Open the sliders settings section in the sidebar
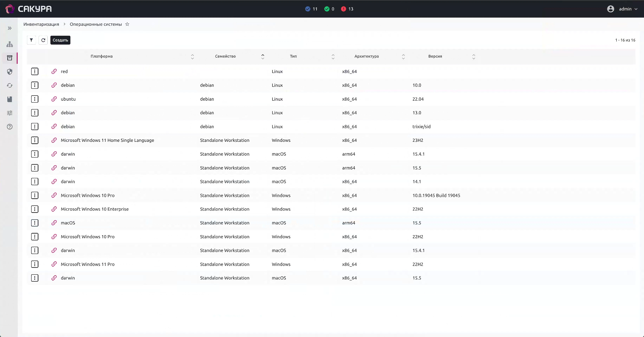644x337 pixels. [10, 113]
